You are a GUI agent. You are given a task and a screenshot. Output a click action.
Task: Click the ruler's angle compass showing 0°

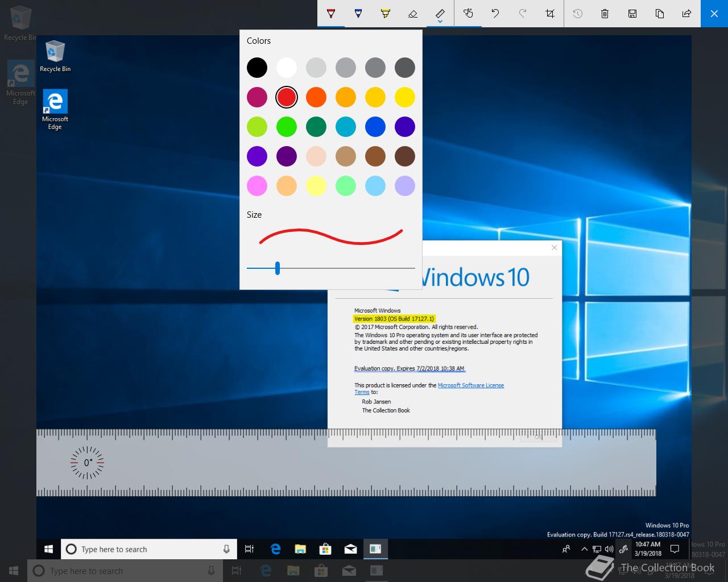[x=87, y=463]
